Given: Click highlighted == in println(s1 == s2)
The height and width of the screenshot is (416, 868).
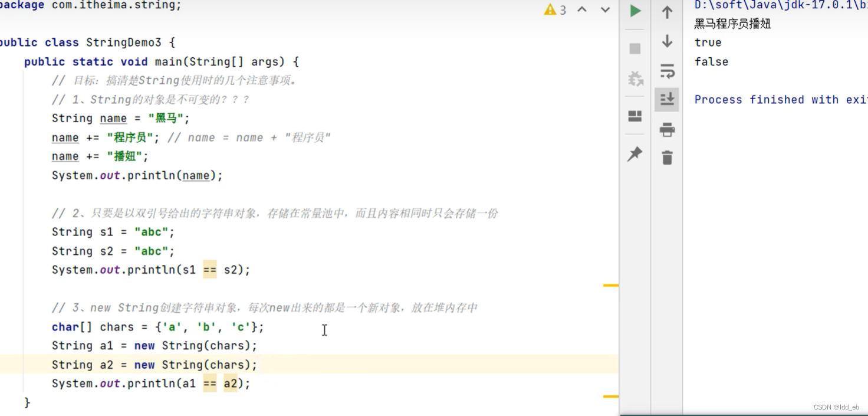Looking at the screenshot, I should (210, 270).
